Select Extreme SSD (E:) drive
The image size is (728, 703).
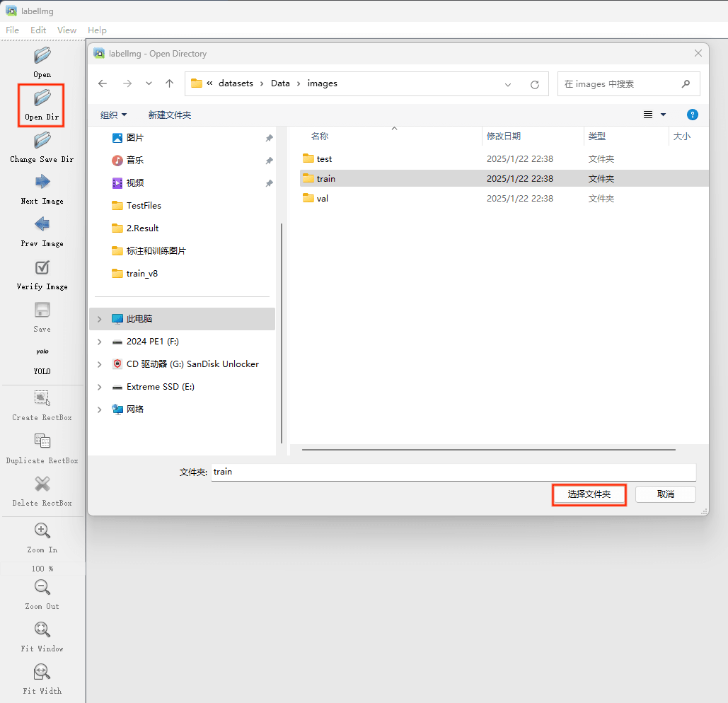(x=160, y=387)
